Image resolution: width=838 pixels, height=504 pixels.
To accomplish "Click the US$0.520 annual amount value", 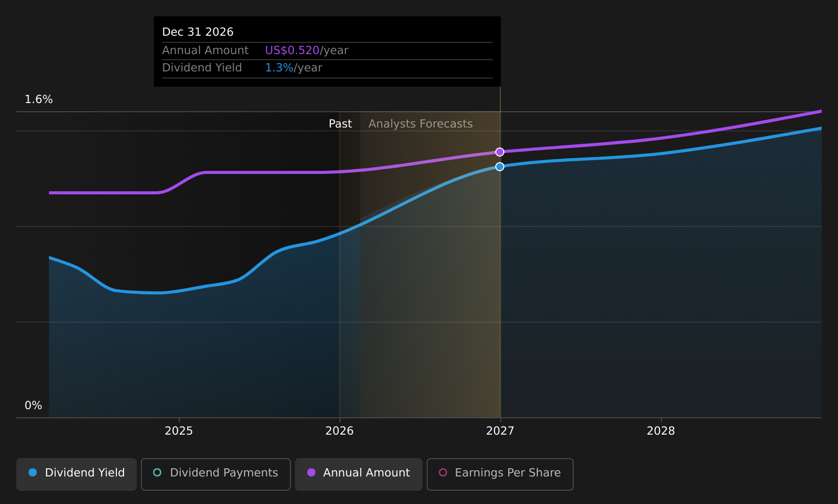I will coord(292,51).
